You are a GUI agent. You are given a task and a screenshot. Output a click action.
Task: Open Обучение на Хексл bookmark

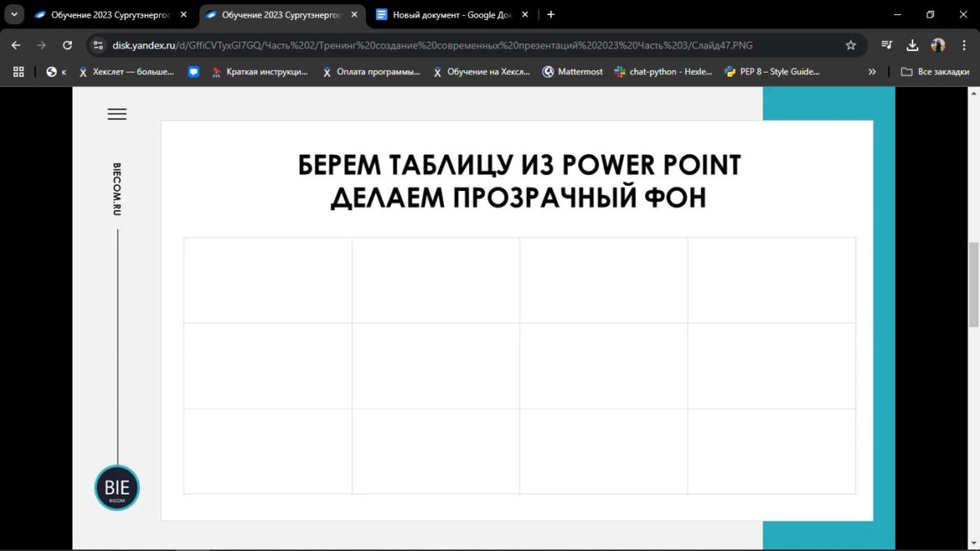tap(482, 72)
